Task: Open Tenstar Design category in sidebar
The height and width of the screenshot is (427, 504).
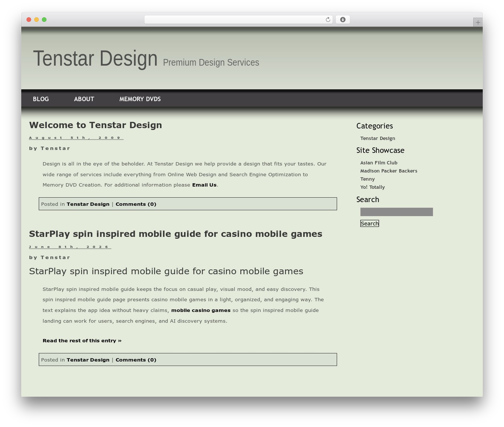Action: [378, 138]
